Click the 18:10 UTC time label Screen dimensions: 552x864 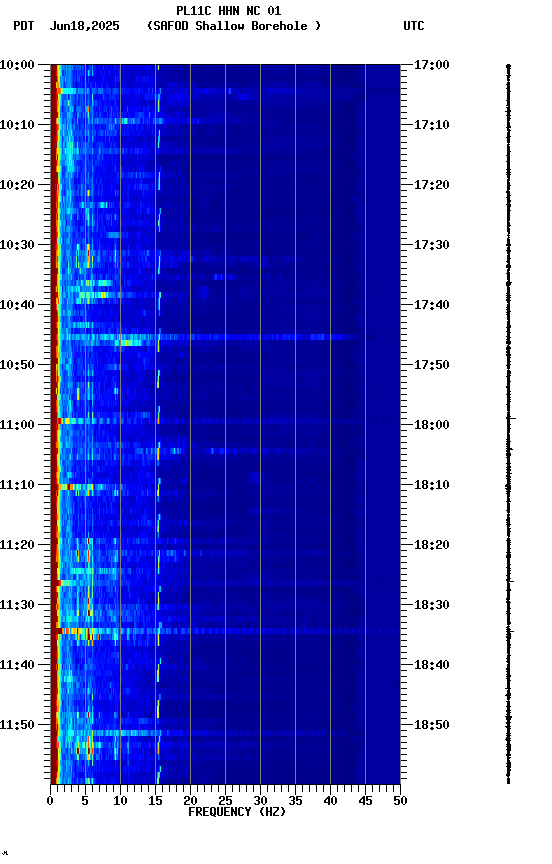432,485
